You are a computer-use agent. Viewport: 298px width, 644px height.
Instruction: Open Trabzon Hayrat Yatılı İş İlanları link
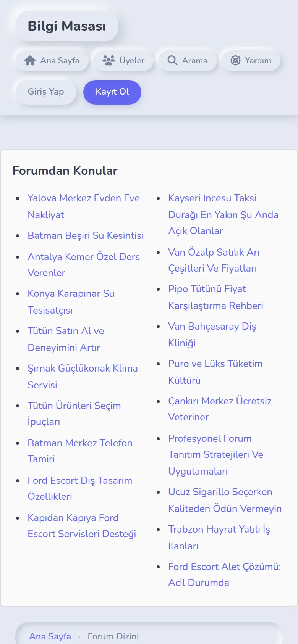coord(219,538)
